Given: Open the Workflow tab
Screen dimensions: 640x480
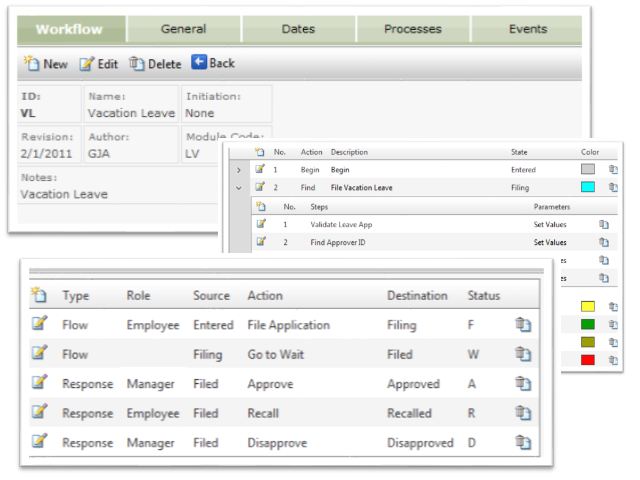Looking at the screenshot, I should tap(71, 29).
